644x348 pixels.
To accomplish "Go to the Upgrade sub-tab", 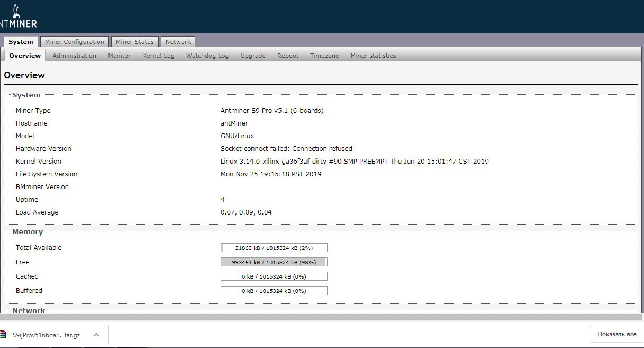I will (x=253, y=56).
